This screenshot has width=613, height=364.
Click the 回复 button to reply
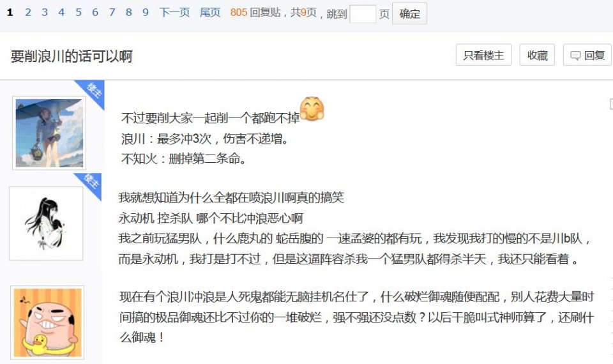(x=587, y=55)
